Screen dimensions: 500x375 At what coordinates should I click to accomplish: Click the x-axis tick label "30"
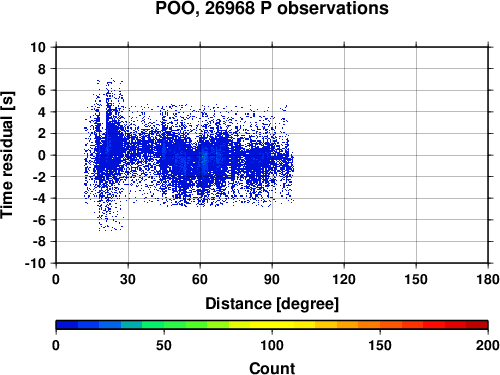click(128, 279)
